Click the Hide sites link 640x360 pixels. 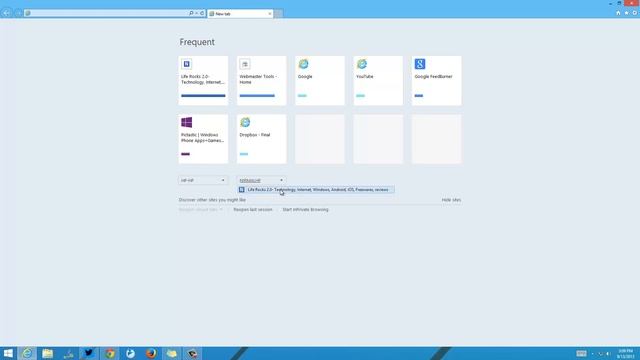(x=451, y=200)
